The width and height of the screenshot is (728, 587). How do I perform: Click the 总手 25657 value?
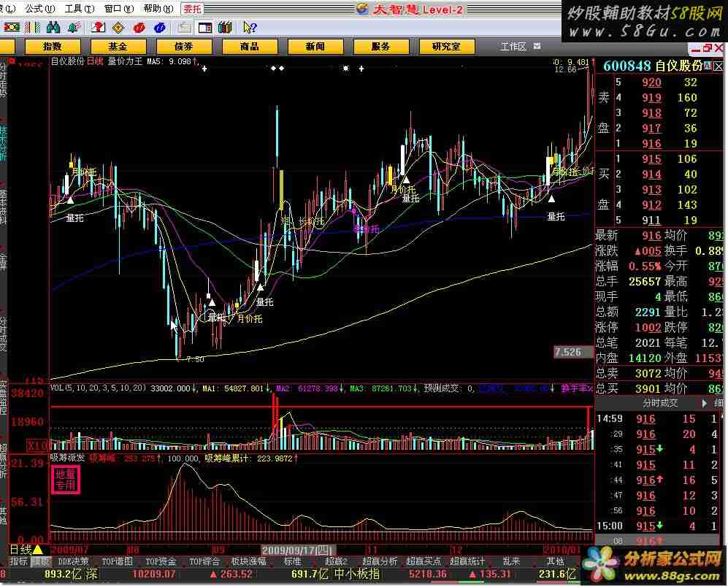pyautogui.click(x=645, y=281)
